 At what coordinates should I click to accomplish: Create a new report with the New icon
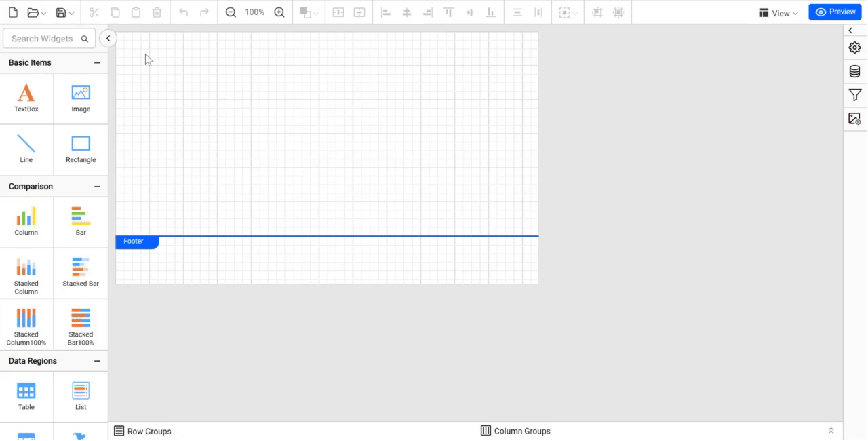click(x=14, y=12)
